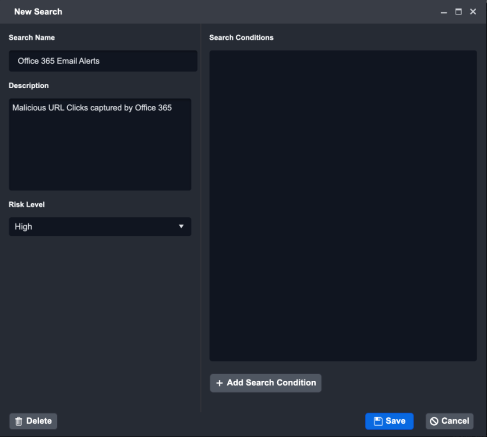Open the Risk Level dropdown arrow
The image size is (487, 437).
tap(181, 226)
